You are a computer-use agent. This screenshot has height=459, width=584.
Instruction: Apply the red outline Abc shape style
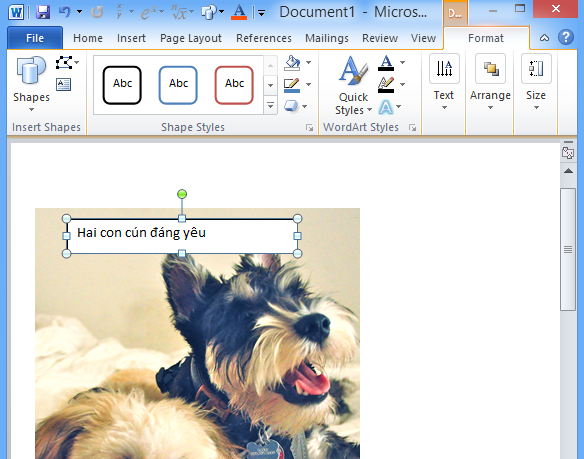pyautogui.click(x=234, y=85)
